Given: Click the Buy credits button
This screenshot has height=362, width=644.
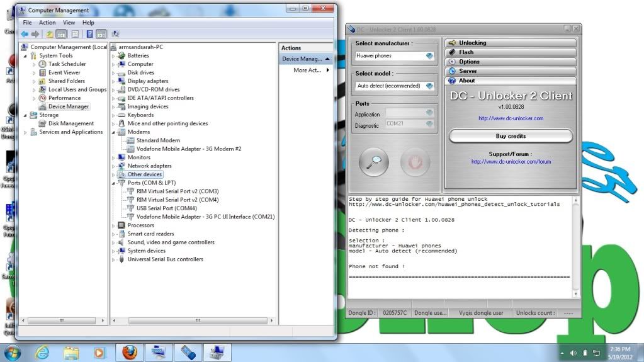Looking at the screenshot, I should [511, 136].
